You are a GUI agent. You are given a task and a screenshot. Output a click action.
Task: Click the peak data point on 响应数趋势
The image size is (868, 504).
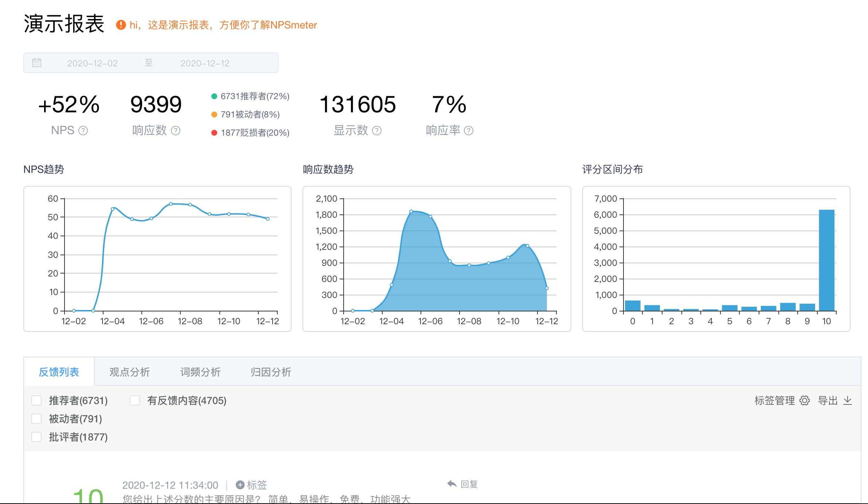(411, 211)
